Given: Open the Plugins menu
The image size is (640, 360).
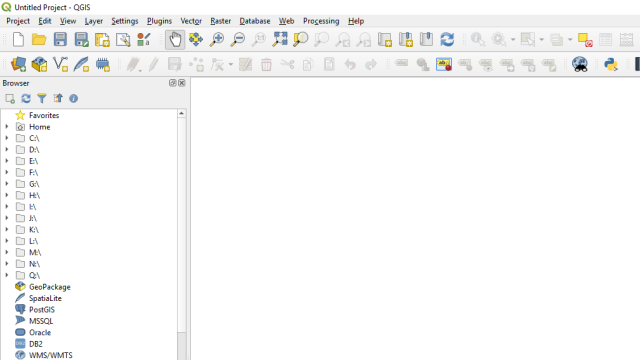Looking at the screenshot, I should [159, 21].
